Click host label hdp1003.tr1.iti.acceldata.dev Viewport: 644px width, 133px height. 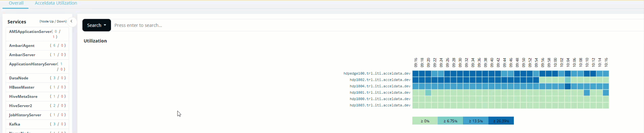tap(380, 105)
